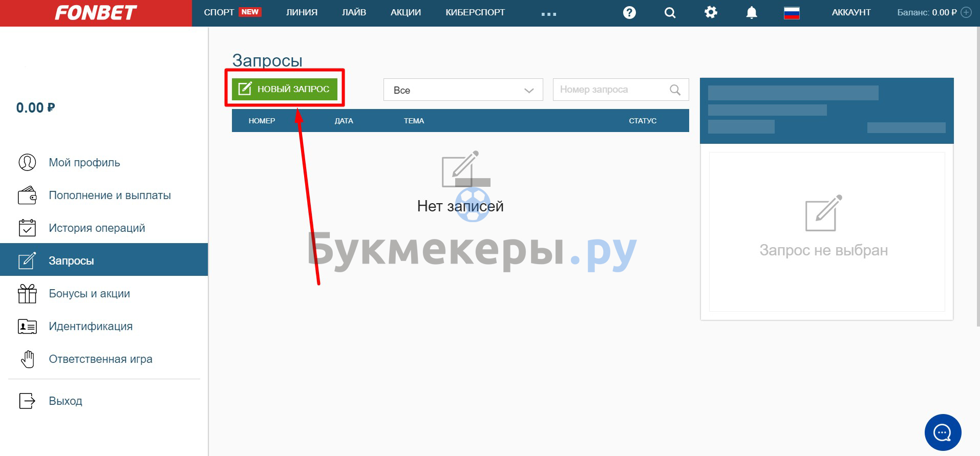Click the help question mark icon

(x=629, y=13)
